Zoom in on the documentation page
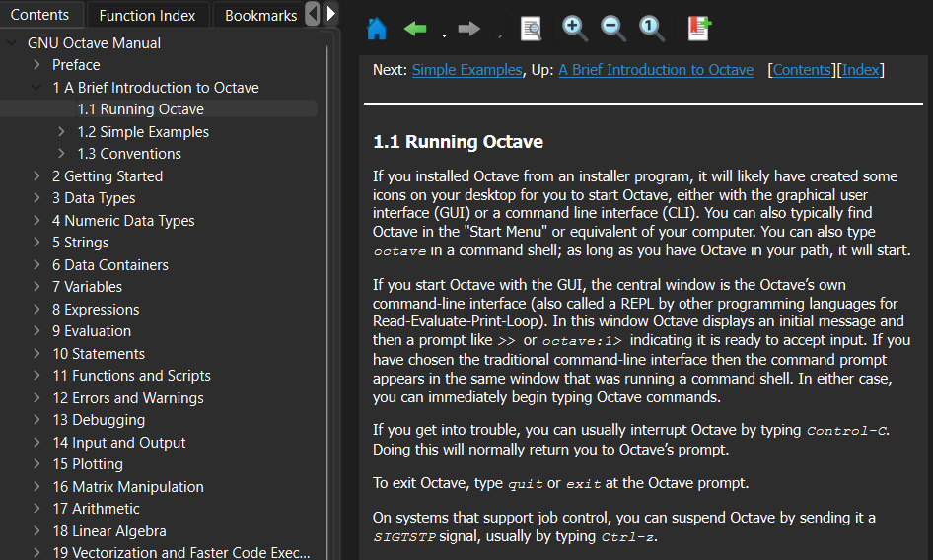This screenshot has height=560, width=933. [x=575, y=29]
